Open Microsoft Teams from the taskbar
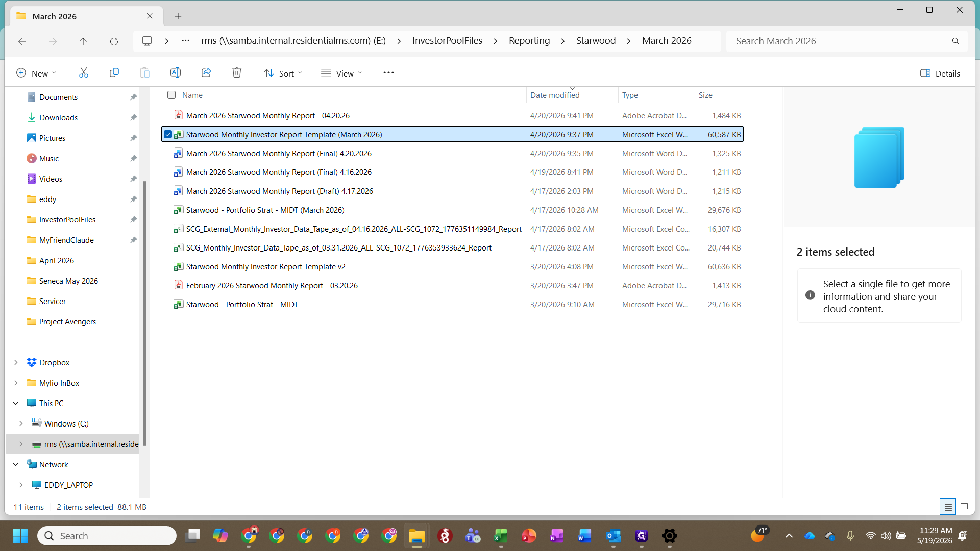Screen dimensions: 980x551 tap(473, 536)
